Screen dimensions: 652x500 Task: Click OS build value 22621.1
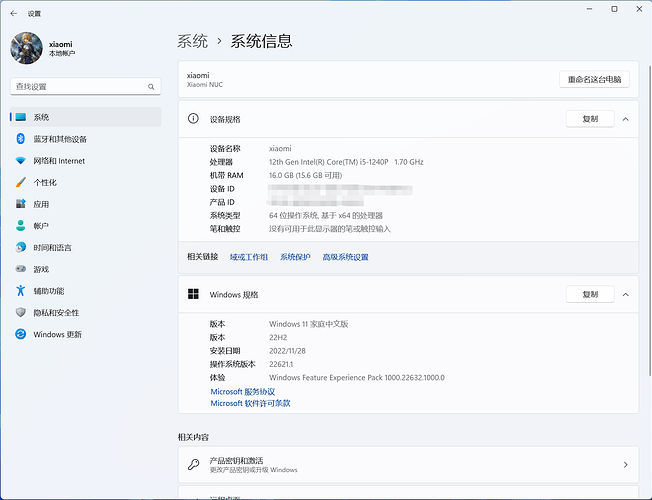[x=281, y=364]
